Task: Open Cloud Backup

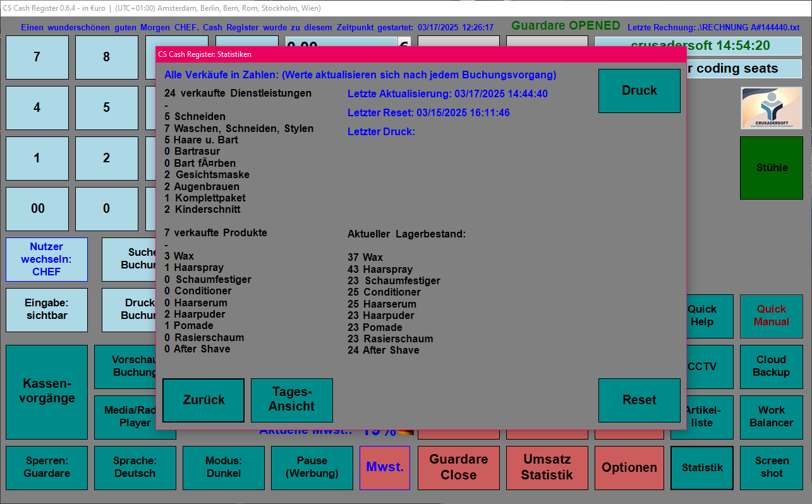Action: [x=772, y=367]
